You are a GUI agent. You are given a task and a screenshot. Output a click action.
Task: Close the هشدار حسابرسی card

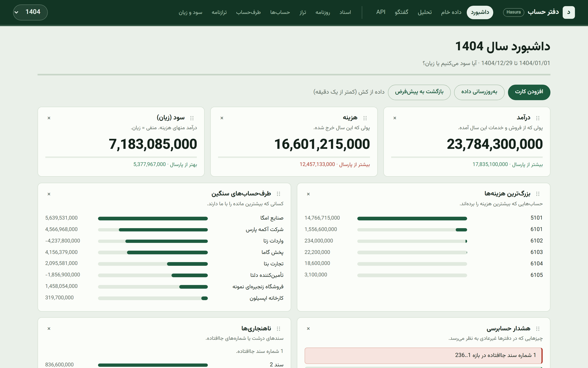(x=308, y=329)
